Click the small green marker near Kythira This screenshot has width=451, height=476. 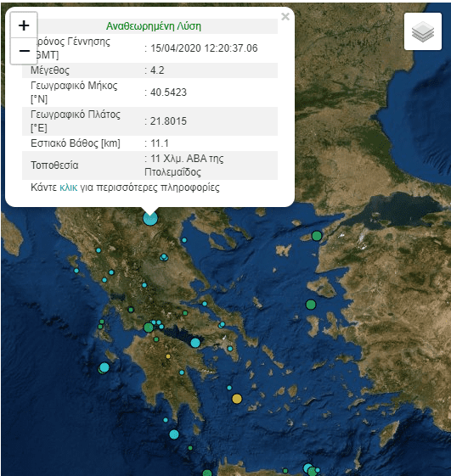click(190, 448)
